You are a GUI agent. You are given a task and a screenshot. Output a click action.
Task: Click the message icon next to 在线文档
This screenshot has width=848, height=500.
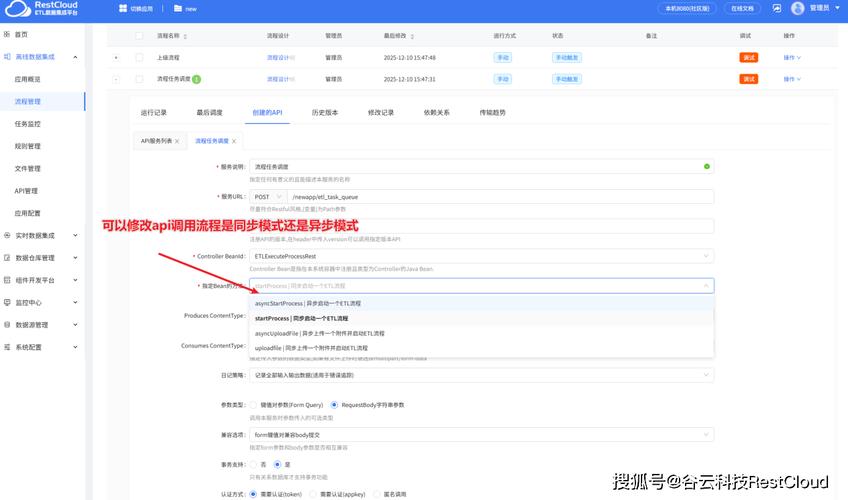[x=774, y=8]
